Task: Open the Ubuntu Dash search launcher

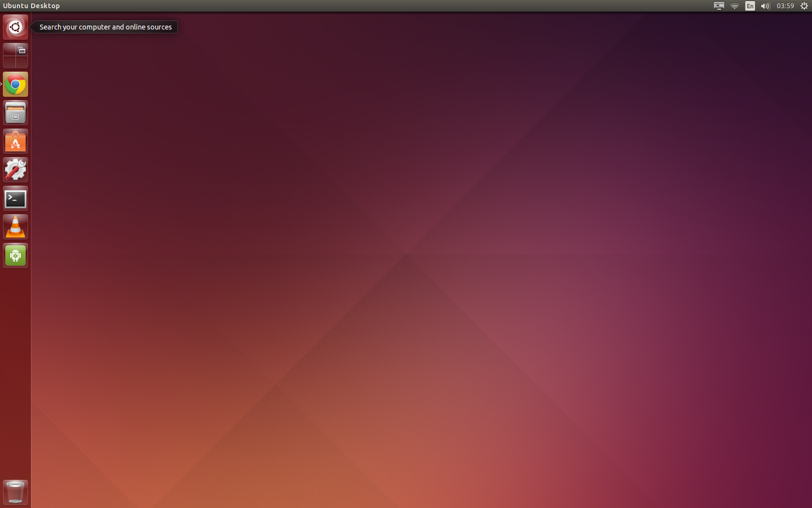Action: pos(15,27)
